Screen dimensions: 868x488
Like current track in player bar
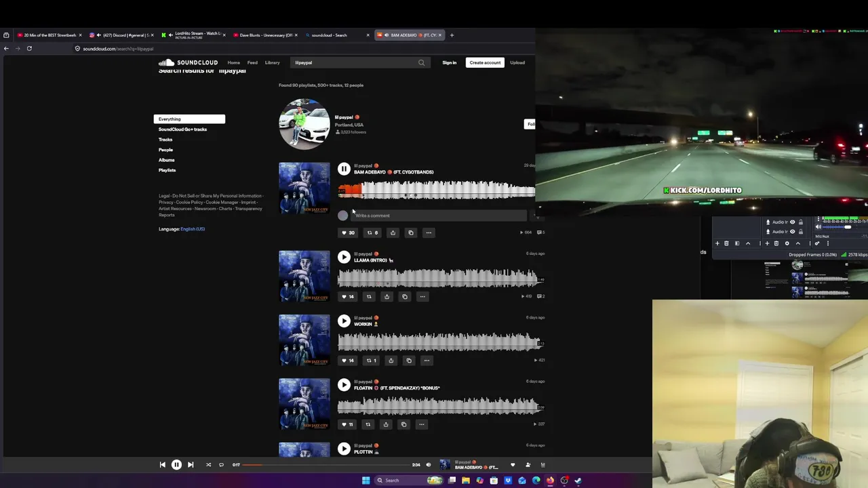[513, 465]
